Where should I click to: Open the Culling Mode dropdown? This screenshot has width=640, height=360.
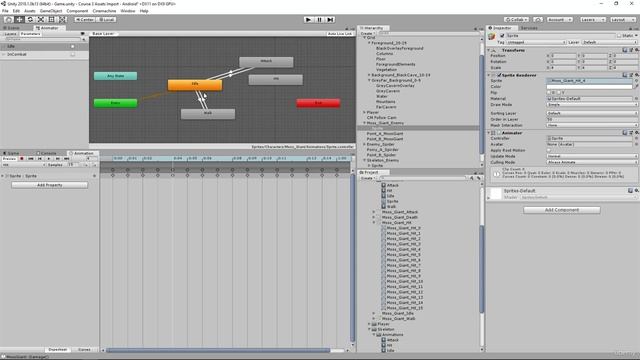tap(592, 162)
